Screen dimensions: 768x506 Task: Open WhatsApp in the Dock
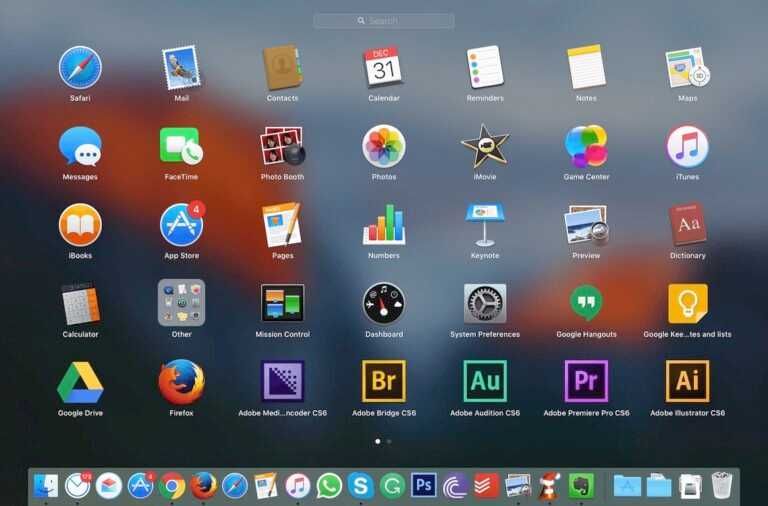[329, 486]
